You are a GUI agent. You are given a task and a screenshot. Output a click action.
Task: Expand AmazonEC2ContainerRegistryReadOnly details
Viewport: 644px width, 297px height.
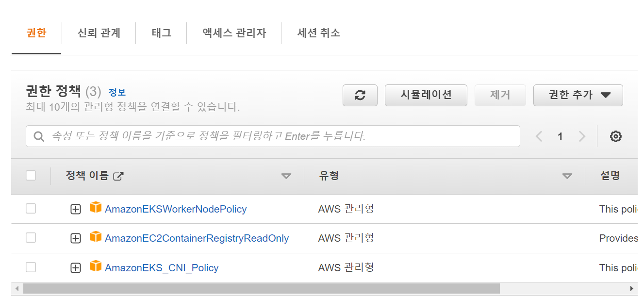click(76, 238)
